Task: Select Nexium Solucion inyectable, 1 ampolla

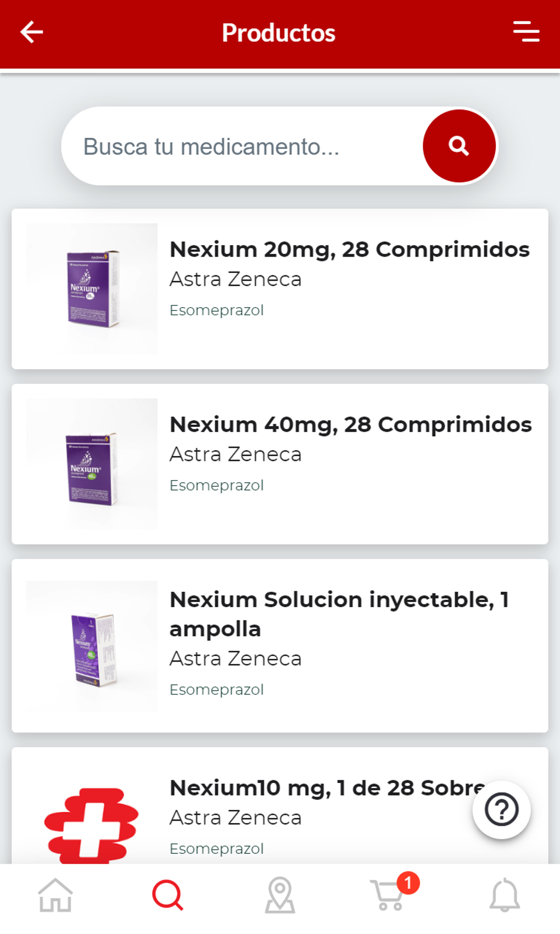Action: 339,614
